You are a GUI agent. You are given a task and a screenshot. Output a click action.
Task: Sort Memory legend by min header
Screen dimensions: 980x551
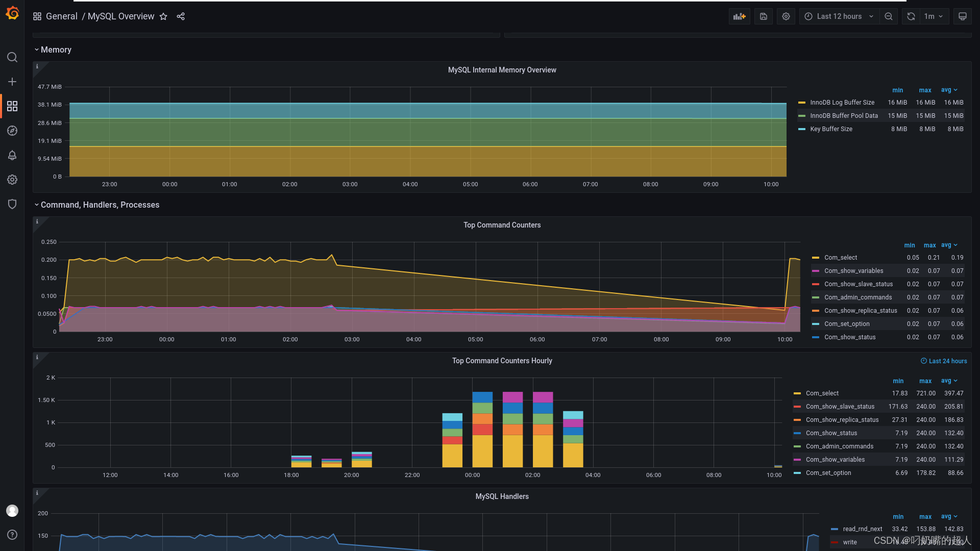[897, 90]
